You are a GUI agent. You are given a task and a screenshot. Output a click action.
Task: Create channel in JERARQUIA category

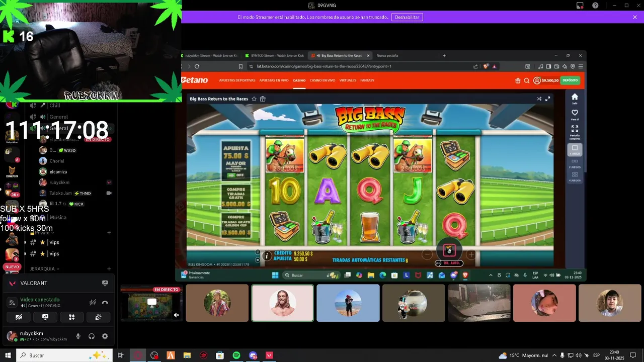pyautogui.click(x=109, y=269)
